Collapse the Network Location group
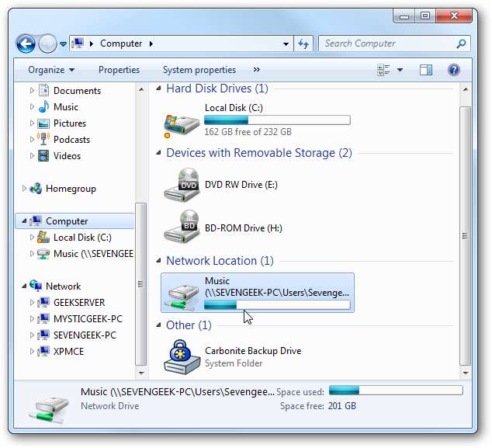Image resolution: width=492 pixels, height=448 pixels. coord(159,261)
